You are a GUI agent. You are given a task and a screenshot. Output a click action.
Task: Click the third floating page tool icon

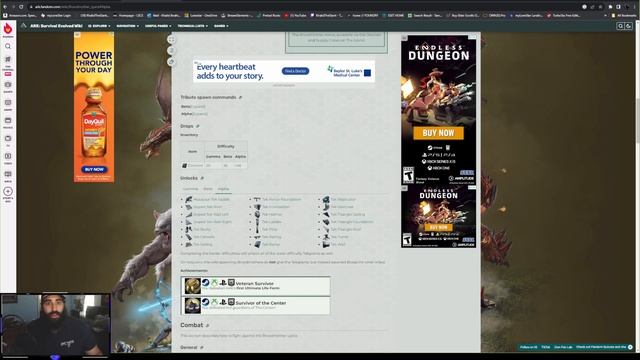pos(171,62)
